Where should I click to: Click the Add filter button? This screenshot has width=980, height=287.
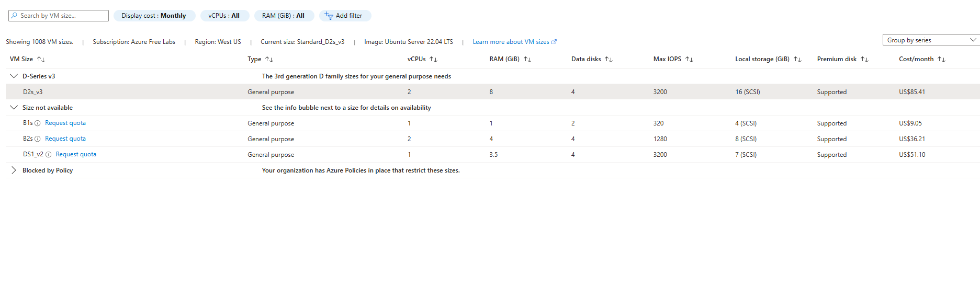point(344,16)
